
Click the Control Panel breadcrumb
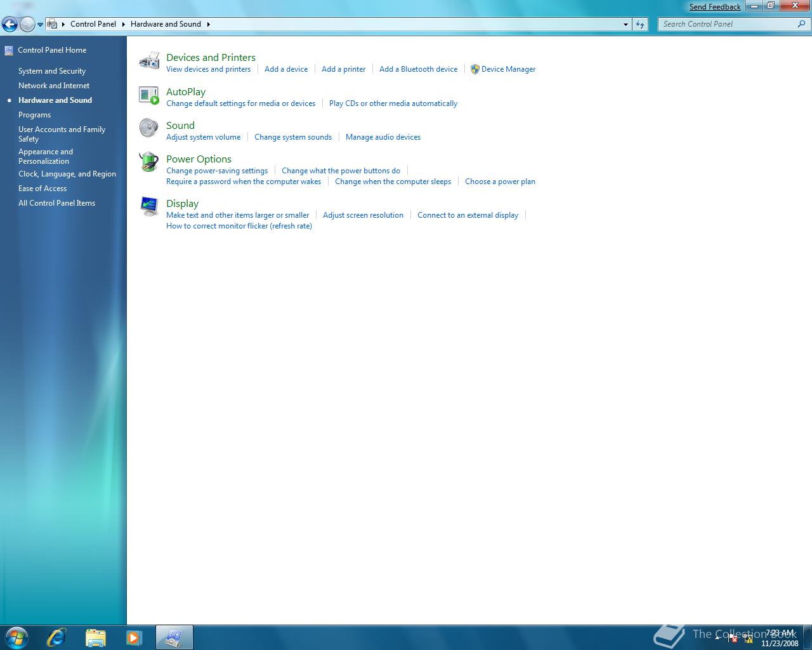(x=93, y=24)
